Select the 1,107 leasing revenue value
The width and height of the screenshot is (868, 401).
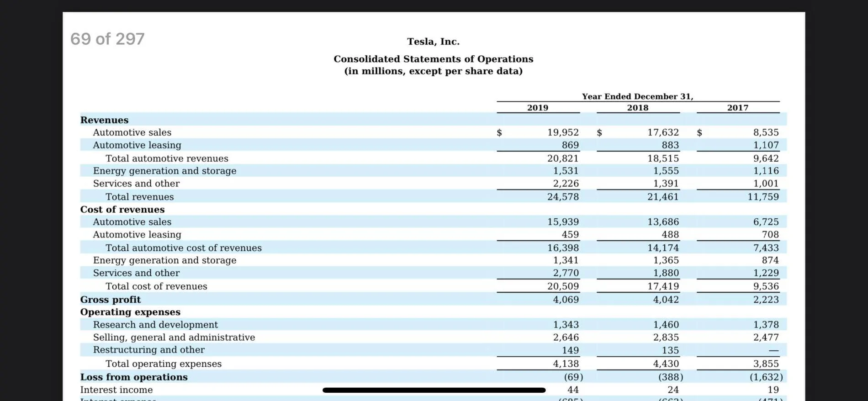766,145
